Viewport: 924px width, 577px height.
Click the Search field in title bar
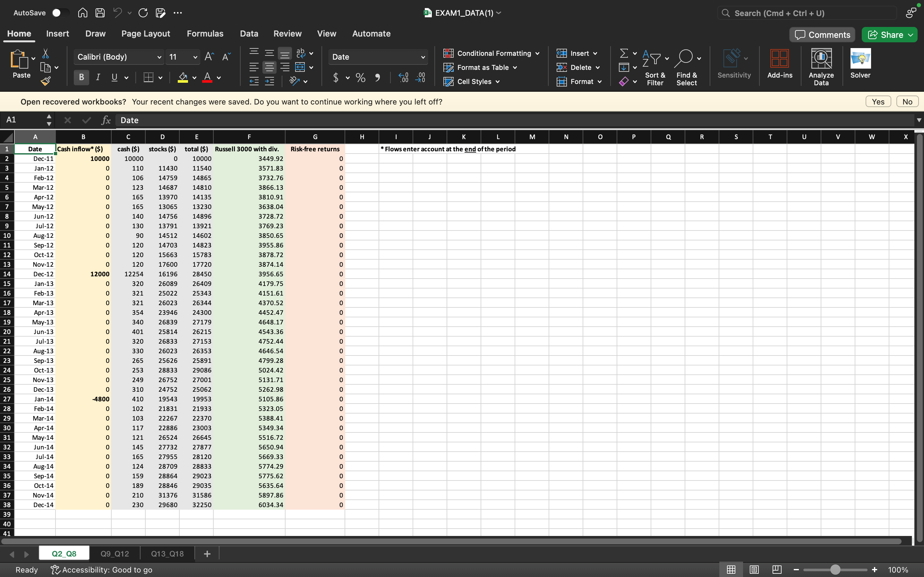806,13
